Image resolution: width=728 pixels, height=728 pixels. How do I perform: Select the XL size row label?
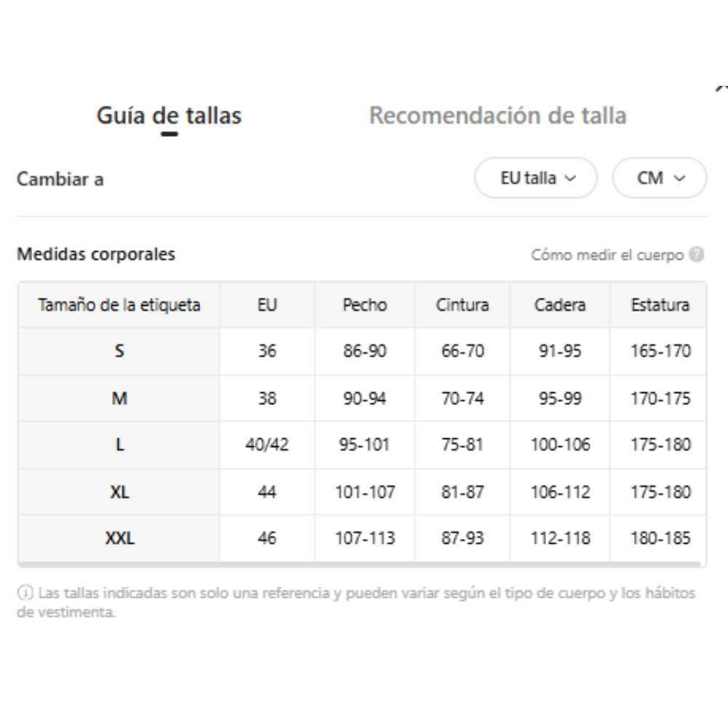(119, 491)
